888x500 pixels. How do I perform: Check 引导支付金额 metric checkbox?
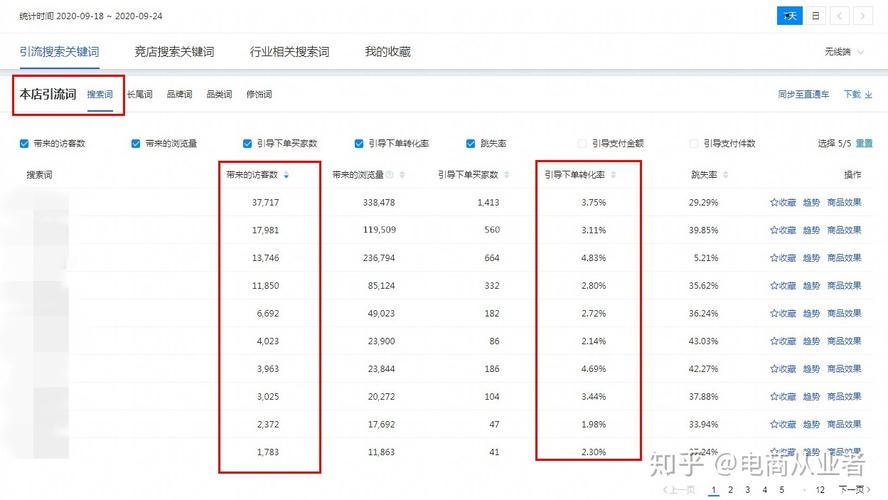click(582, 143)
